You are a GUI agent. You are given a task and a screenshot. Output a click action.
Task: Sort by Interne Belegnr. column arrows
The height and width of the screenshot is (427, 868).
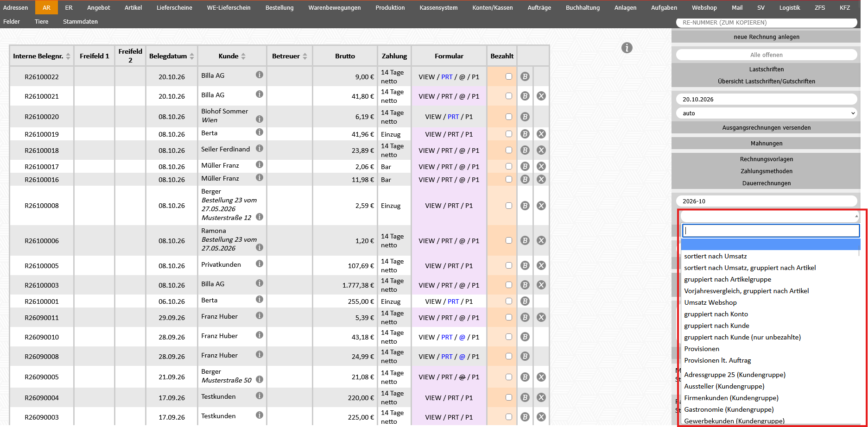[x=68, y=56]
